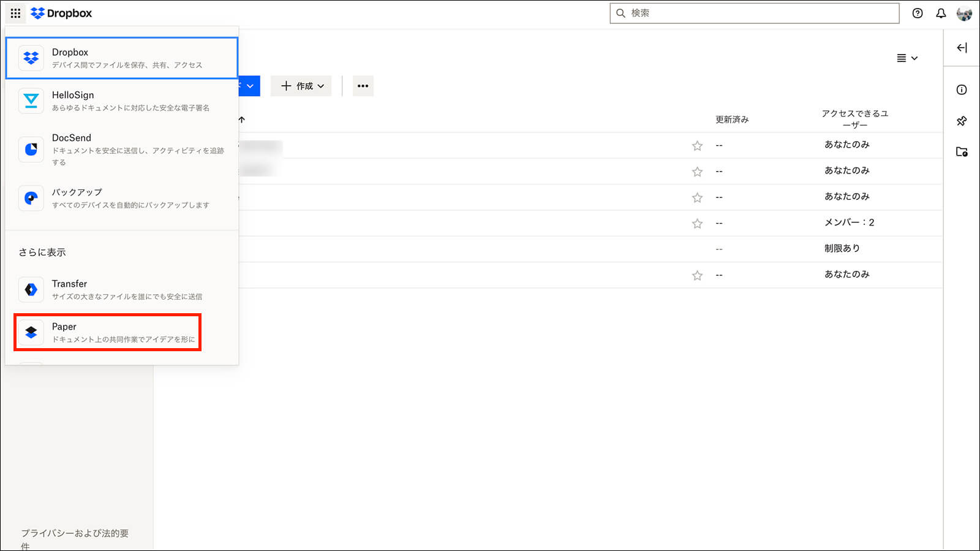
Task: Click the backup app icon
Action: [31, 198]
